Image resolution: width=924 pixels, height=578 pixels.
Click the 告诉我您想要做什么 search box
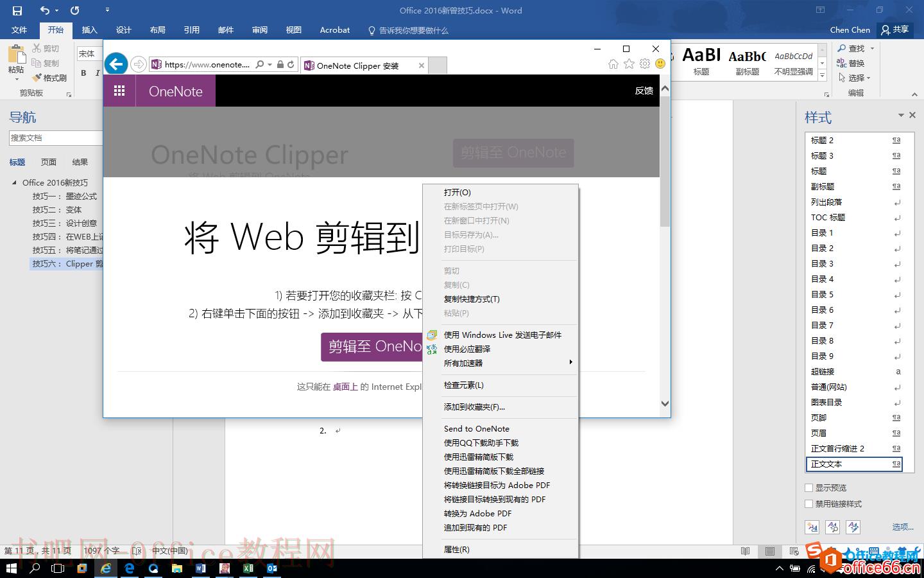click(408, 30)
